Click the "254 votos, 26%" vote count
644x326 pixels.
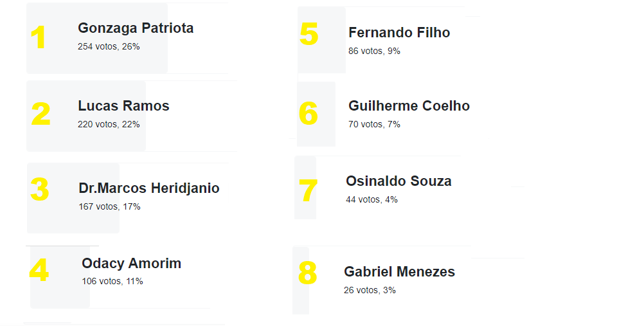pos(109,47)
